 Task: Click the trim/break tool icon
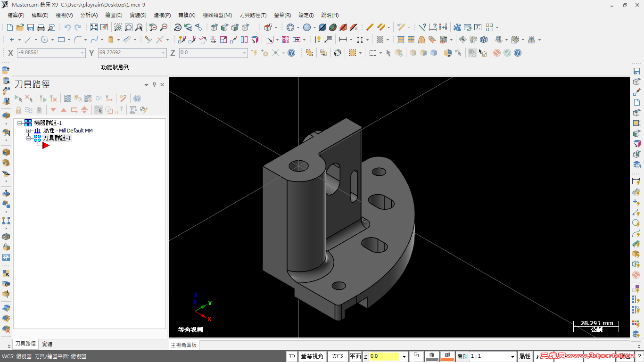point(148,40)
